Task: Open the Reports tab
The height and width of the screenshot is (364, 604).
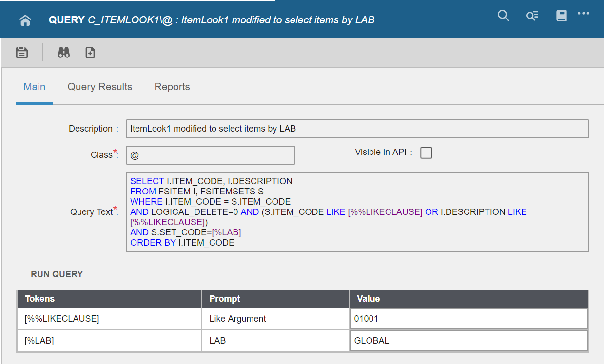Action: click(x=172, y=87)
